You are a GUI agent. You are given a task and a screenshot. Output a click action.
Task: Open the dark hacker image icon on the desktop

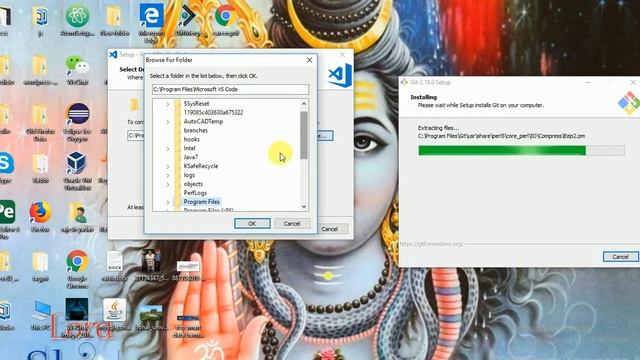77,310
